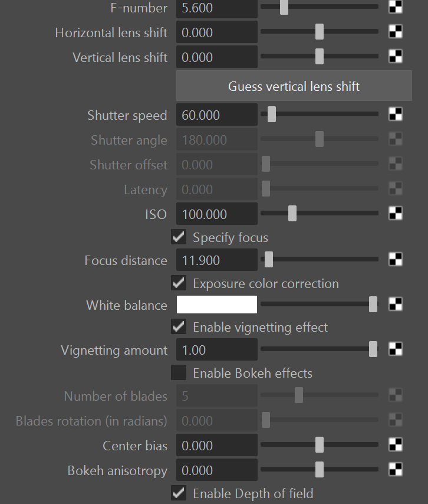Click map icon next to Vertical lens shift

396,57
